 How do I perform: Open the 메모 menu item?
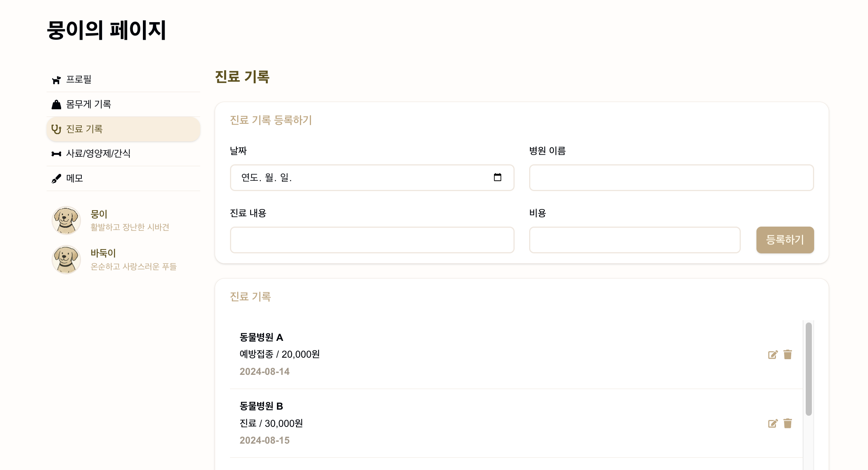[74, 178]
